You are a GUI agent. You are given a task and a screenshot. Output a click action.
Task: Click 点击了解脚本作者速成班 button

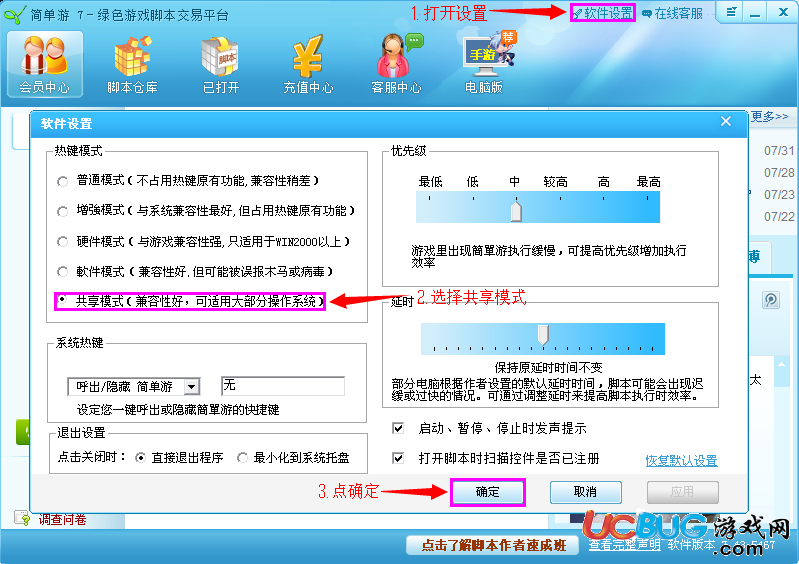click(x=493, y=545)
